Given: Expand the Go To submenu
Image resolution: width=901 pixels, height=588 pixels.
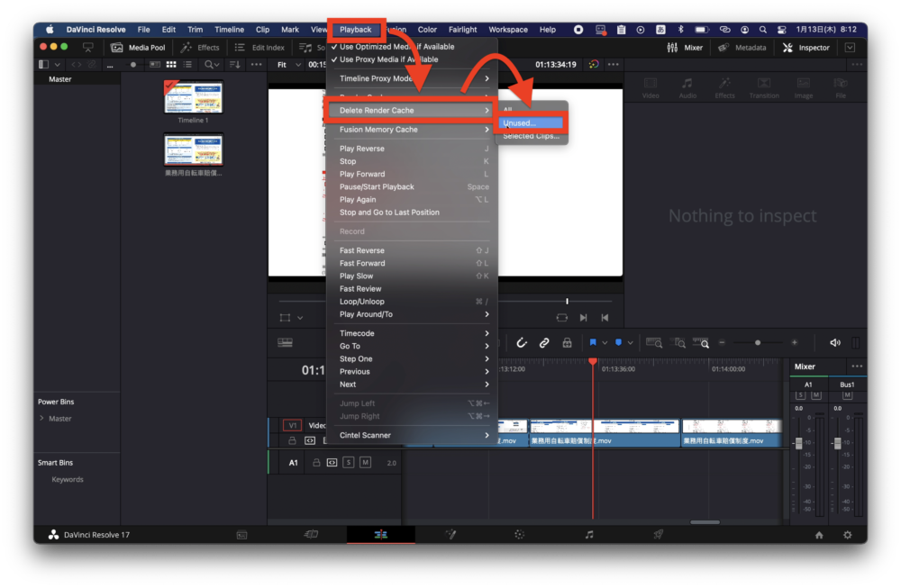Looking at the screenshot, I should pos(411,346).
